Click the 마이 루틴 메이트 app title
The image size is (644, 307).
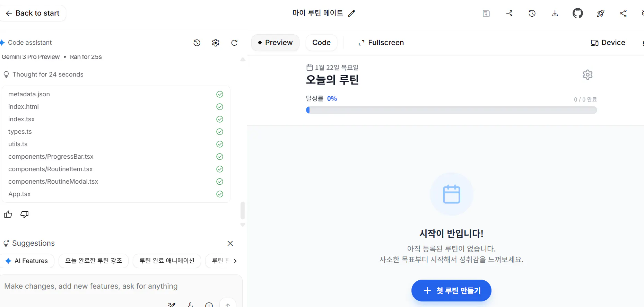pyautogui.click(x=318, y=13)
